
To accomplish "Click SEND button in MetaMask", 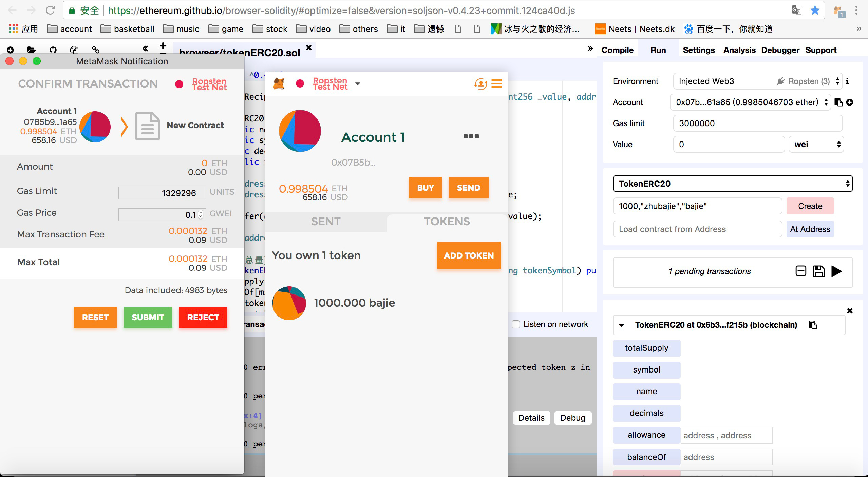I will (468, 188).
